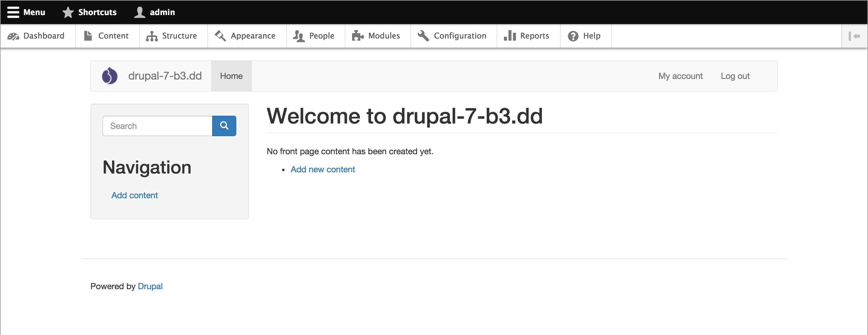
Task: Click the Dashboard gauge icon
Action: coord(13,36)
